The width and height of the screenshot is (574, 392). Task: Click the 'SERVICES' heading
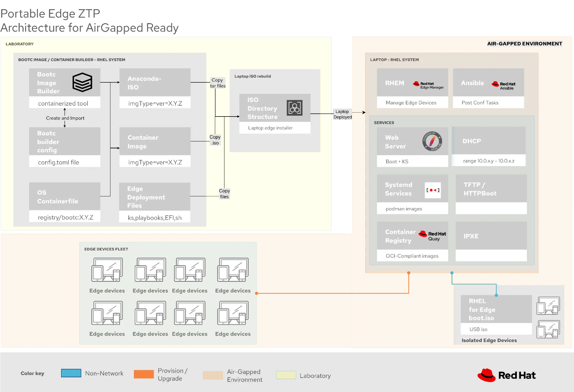pyautogui.click(x=384, y=123)
